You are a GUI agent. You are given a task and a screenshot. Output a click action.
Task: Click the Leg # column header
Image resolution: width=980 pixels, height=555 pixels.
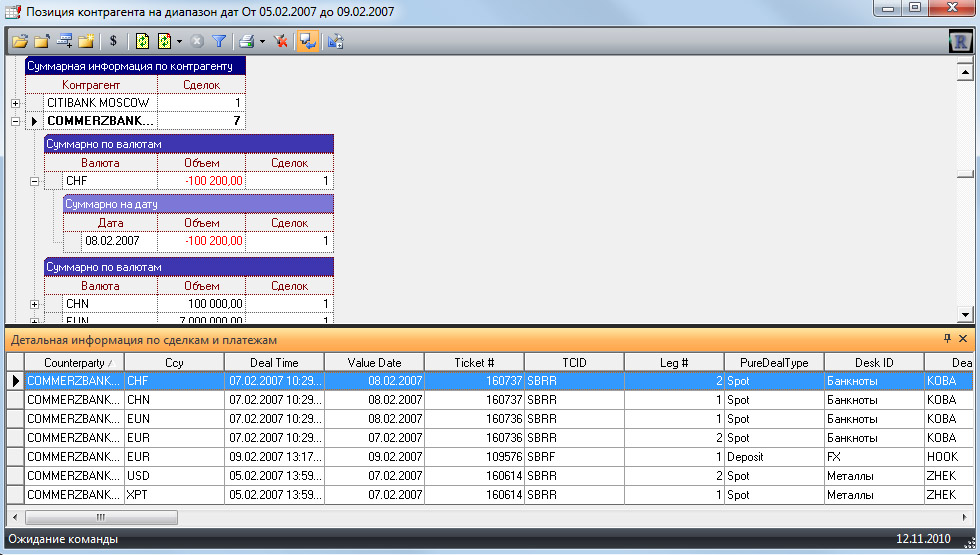click(674, 362)
